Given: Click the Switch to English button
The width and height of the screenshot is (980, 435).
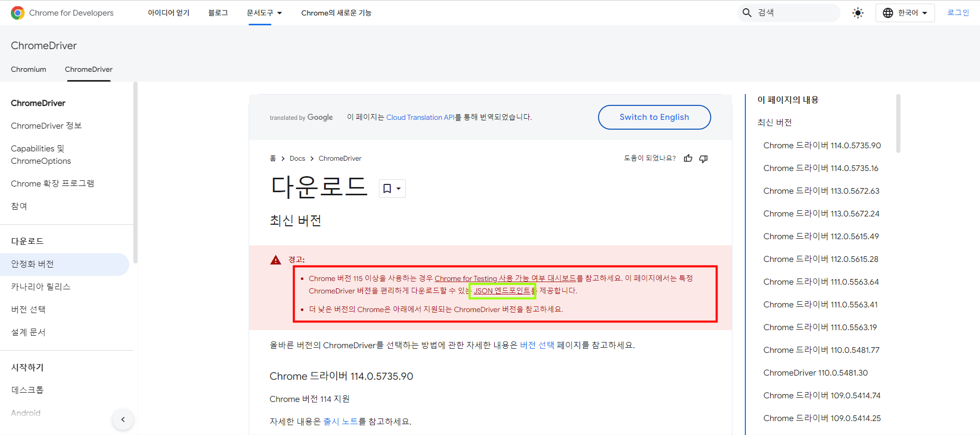Looking at the screenshot, I should click(654, 117).
